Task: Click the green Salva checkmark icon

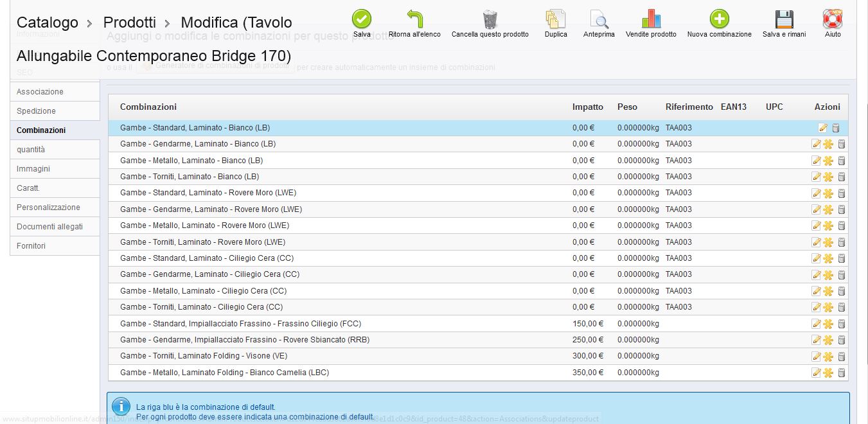Action: [x=362, y=19]
